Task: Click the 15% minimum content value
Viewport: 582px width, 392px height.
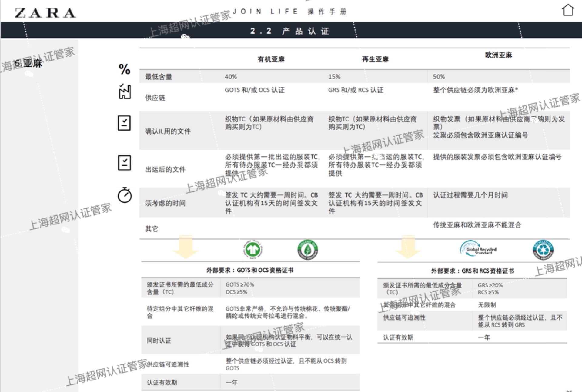Action: (334, 77)
